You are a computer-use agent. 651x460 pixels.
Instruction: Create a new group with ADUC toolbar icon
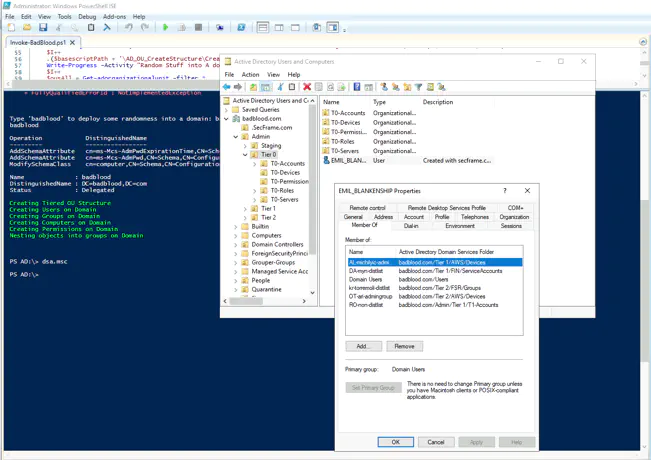point(396,87)
